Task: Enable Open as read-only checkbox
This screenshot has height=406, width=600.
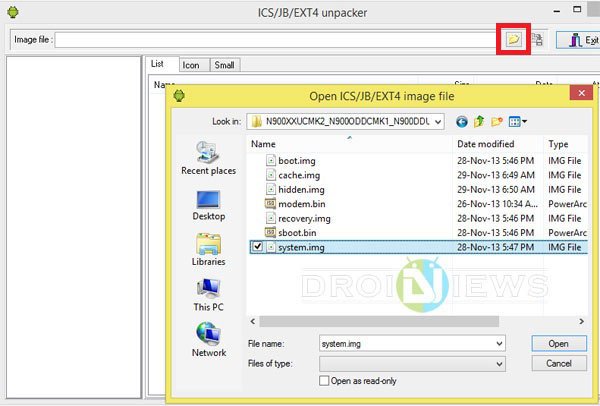Action: click(324, 381)
